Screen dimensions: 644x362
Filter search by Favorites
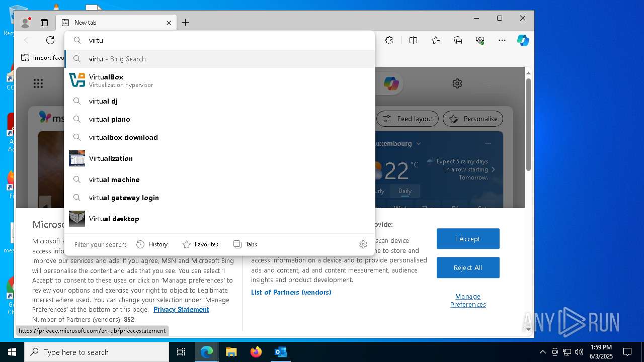point(200,244)
